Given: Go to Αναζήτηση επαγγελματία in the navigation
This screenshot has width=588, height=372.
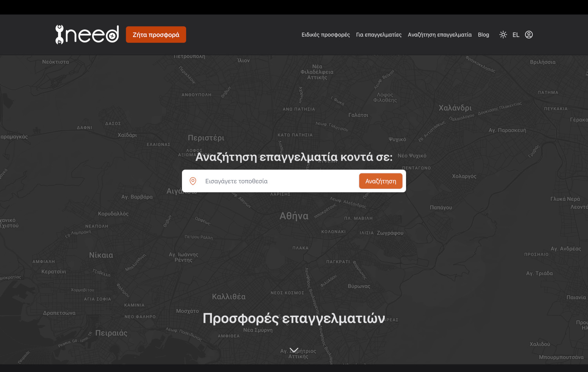Looking at the screenshot, I should coord(440,35).
